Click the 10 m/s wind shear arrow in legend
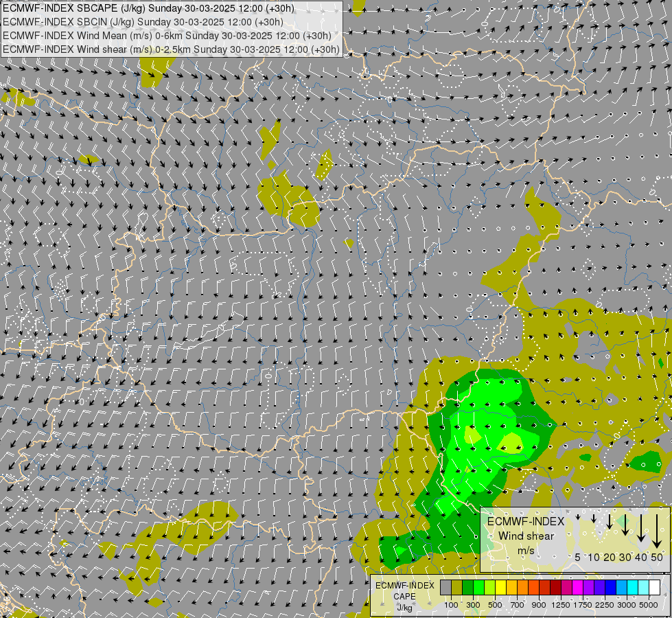 click(594, 519)
